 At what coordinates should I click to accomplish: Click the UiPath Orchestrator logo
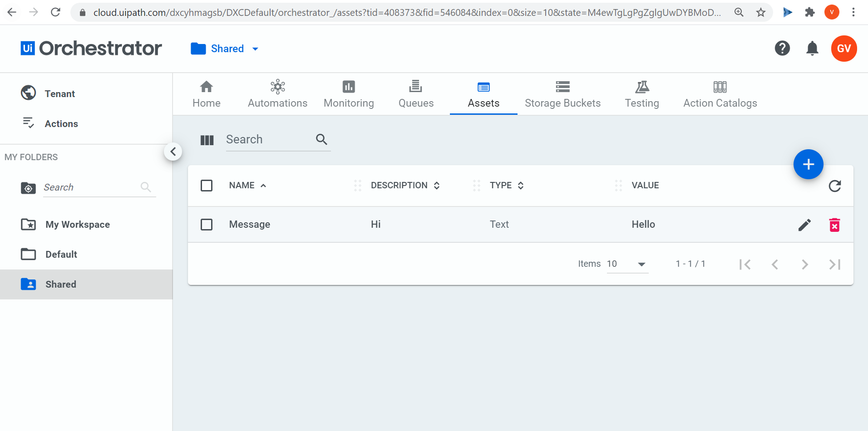(91, 49)
